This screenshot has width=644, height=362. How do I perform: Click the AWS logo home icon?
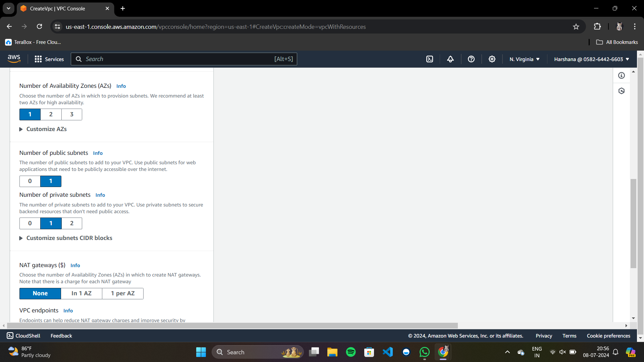(x=14, y=59)
